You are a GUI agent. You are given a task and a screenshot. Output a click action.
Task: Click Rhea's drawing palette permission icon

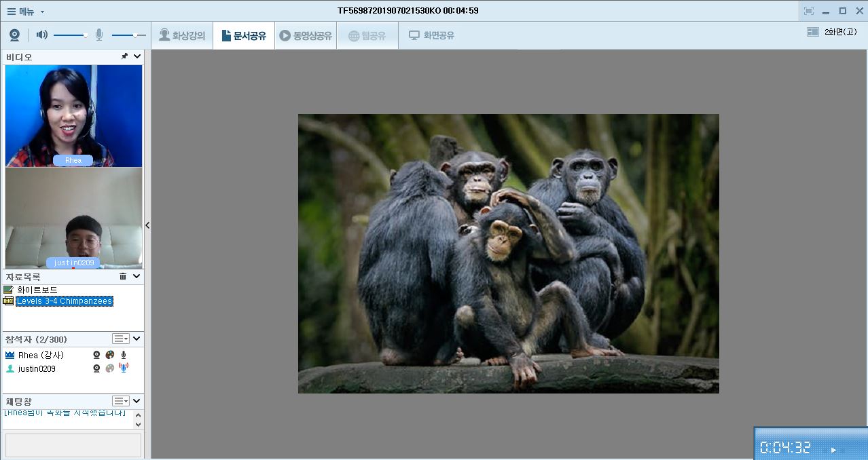click(110, 355)
